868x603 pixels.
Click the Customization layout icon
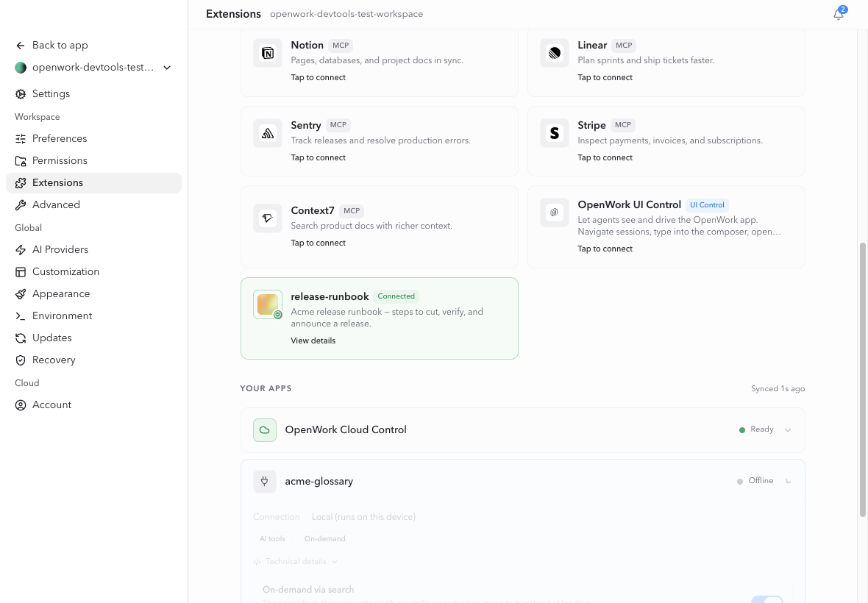point(21,272)
